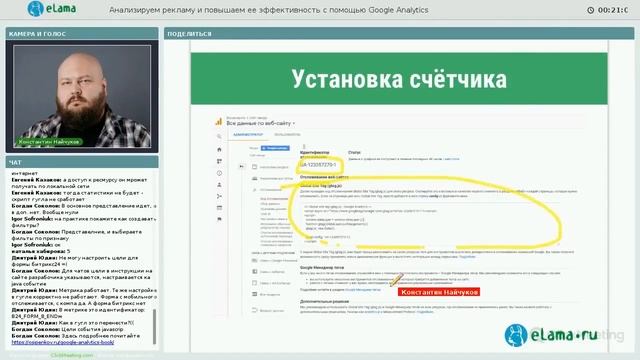
Task: Click the 'Google Менеджер тегов' heading
Action: (x=322, y=268)
